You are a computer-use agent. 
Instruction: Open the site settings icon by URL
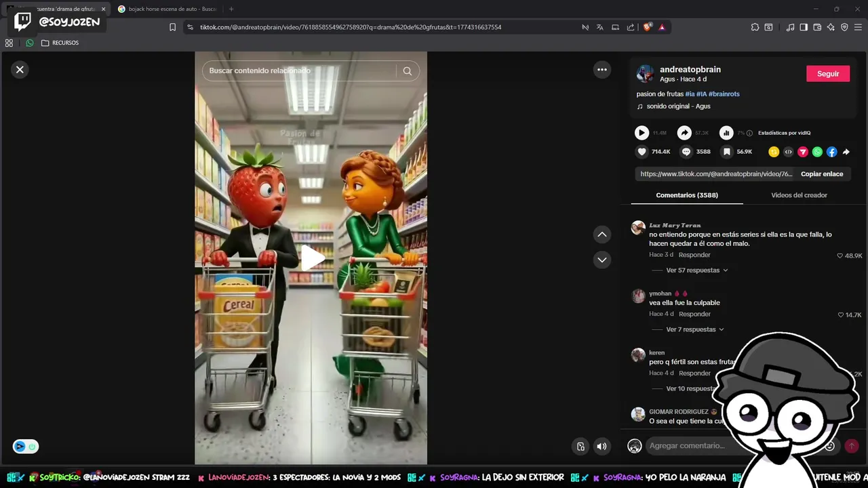[190, 27]
